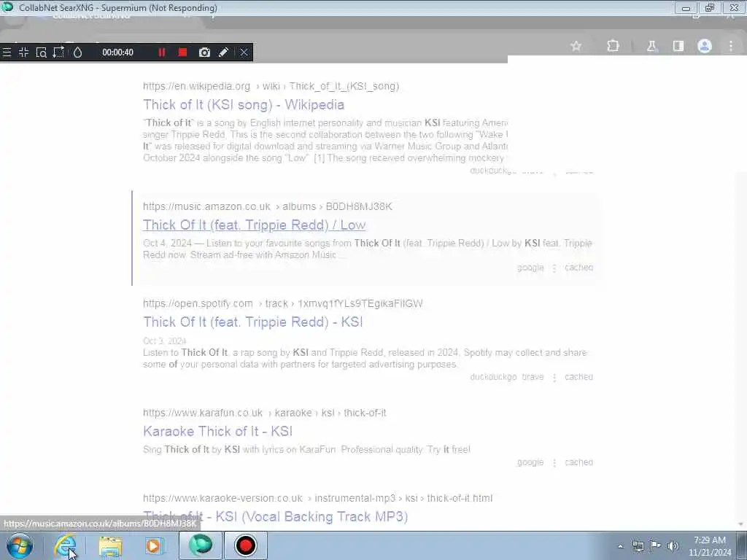Close the recorder toolbar
Viewport: 747px width, 560px height.
point(244,52)
